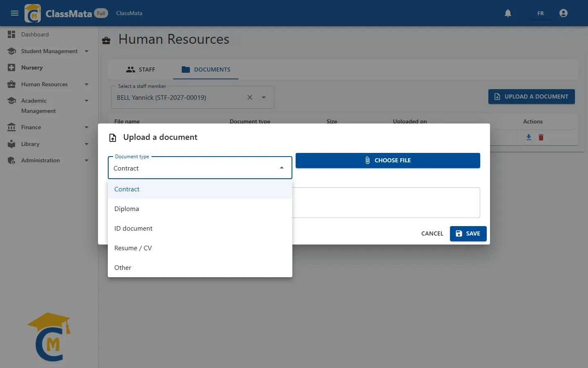Click the Administration shield icon
The width and height of the screenshot is (588, 368).
(11, 160)
